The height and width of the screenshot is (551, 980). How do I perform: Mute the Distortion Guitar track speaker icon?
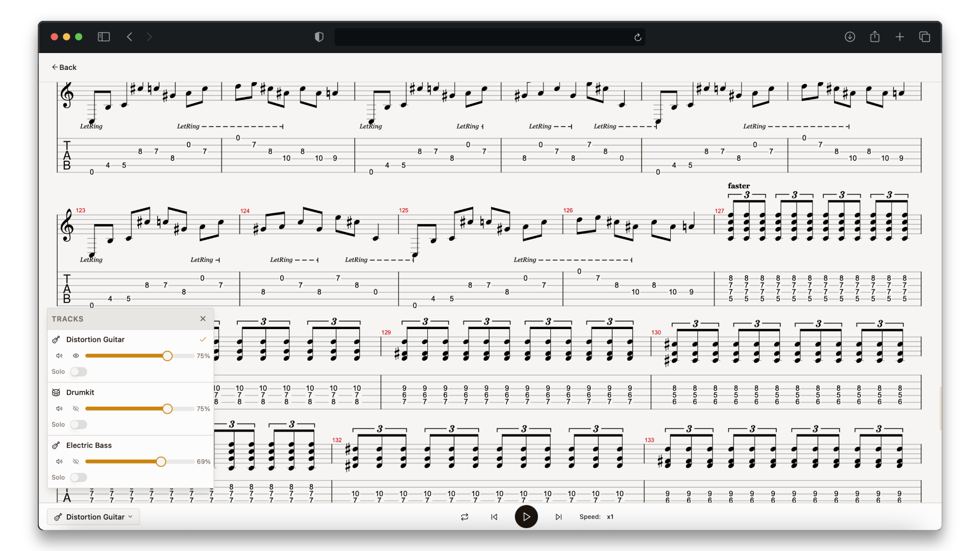click(x=59, y=356)
